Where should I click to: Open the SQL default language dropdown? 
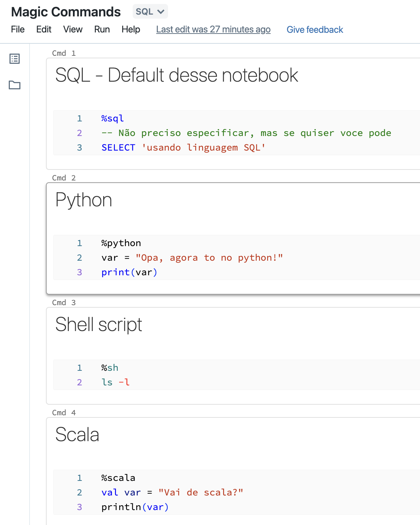150,12
